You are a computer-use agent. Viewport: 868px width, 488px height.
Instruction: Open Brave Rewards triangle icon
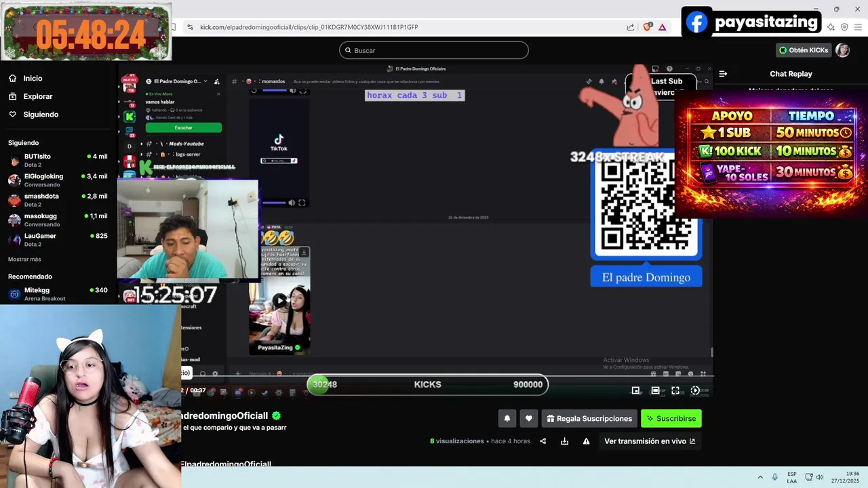click(662, 27)
